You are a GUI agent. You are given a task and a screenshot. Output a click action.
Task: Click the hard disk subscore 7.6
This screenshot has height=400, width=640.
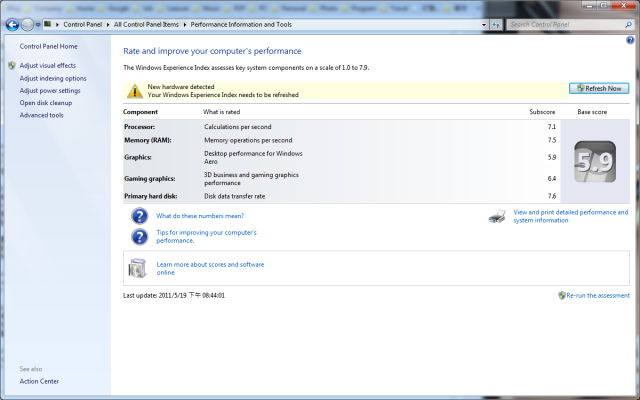tap(552, 196)
